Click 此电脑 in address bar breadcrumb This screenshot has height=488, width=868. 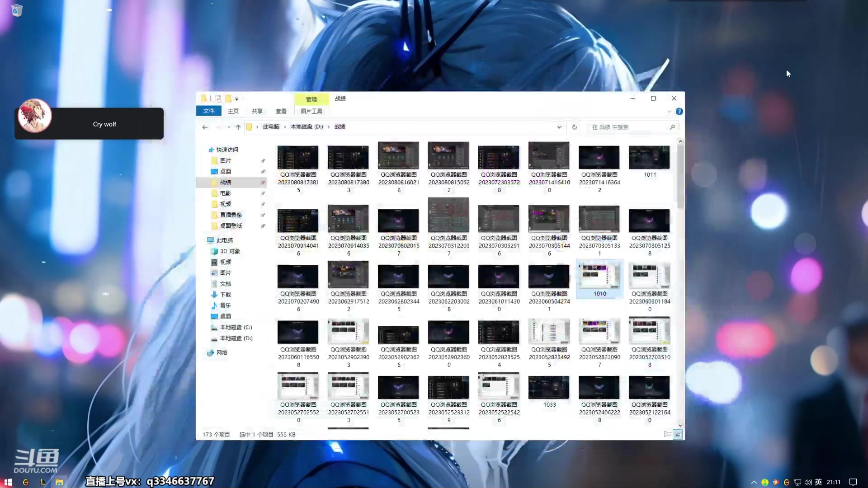(271, 127)
